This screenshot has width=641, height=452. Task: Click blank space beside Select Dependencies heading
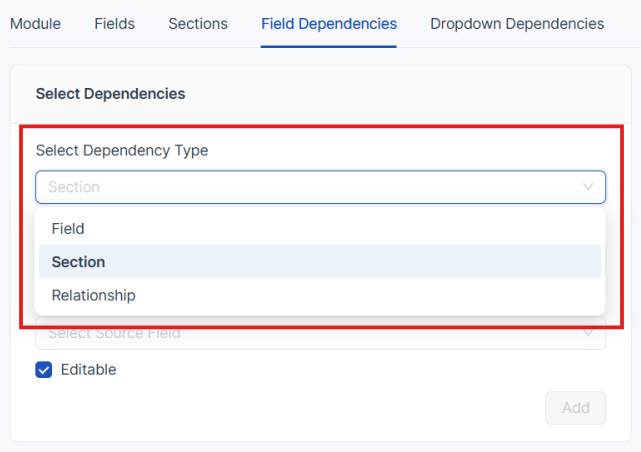coord(400,93)
